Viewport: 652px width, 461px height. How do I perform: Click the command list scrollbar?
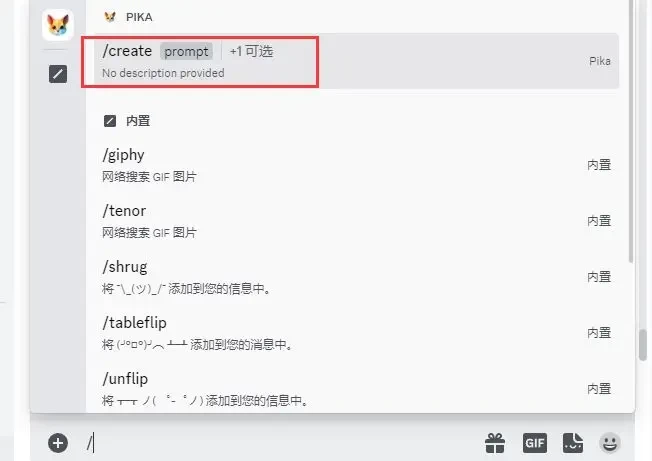point(630,131)
